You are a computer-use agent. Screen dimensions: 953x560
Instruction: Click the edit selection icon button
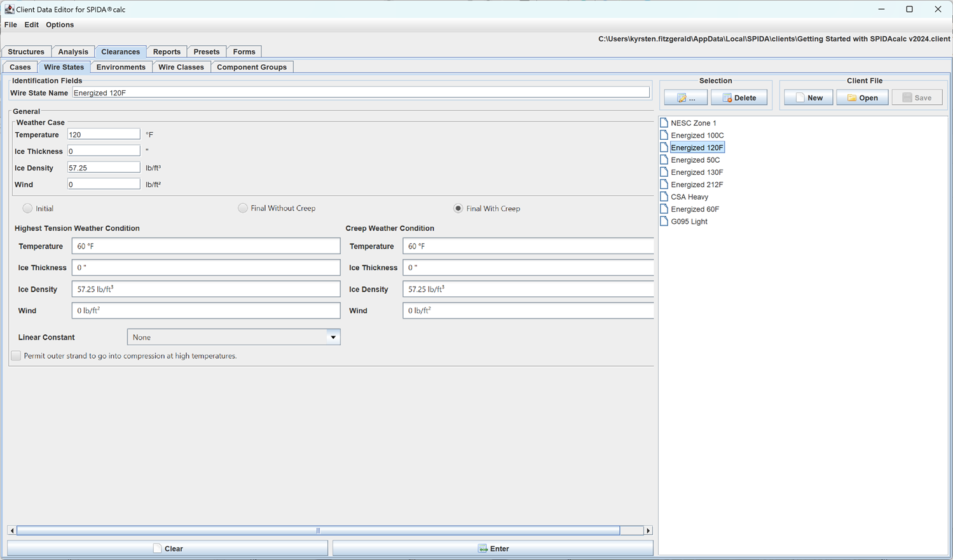tap(685, 98)
